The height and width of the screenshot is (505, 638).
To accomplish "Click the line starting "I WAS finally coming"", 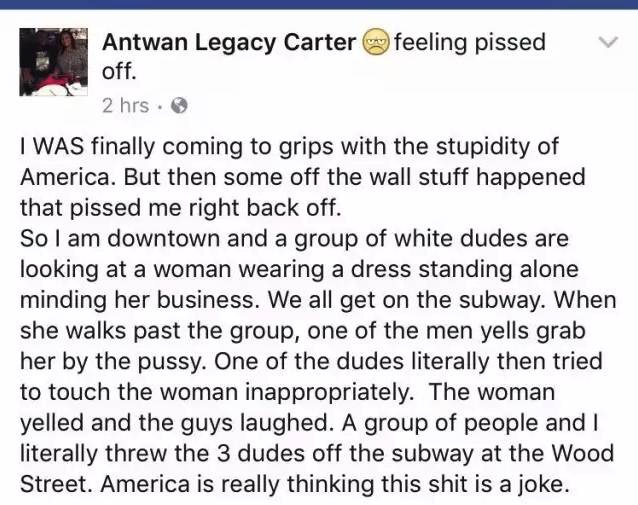I will (289, 146).
